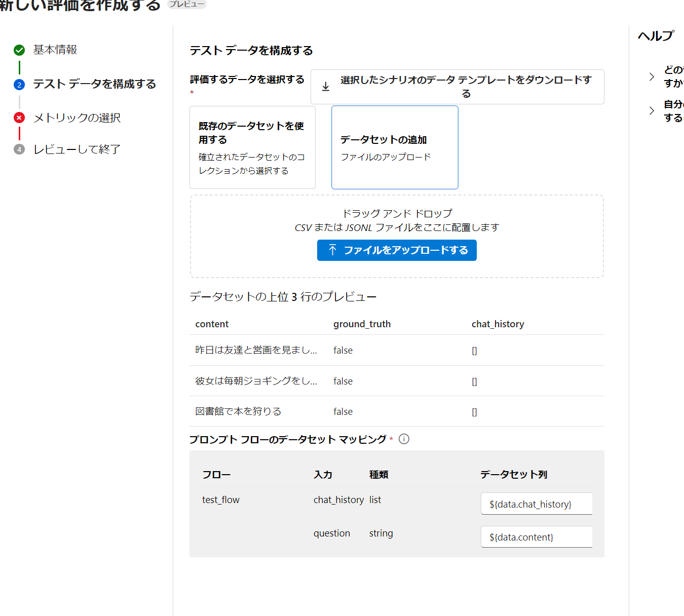Expand the second help topic chevron
The height and width of the screenshot is (616, 684).
point(652,111)
